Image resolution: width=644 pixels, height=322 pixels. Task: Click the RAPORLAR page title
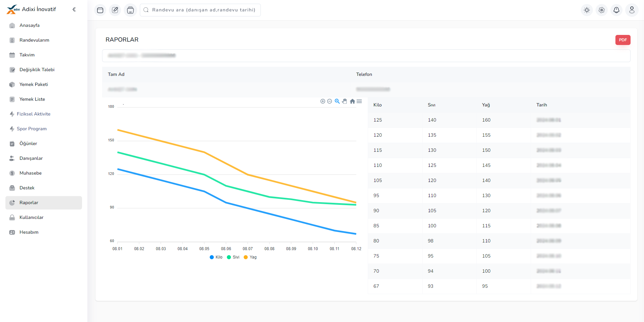click(122, 40)
